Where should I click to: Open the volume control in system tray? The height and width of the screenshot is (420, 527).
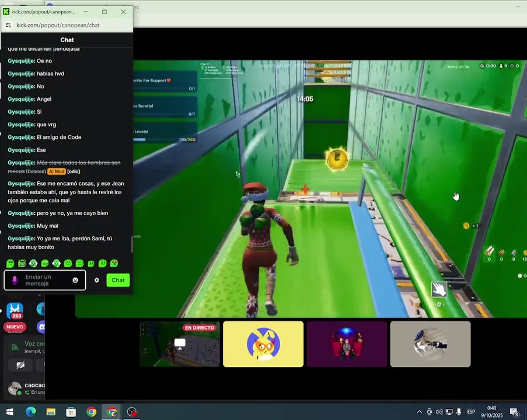[439, 412]
